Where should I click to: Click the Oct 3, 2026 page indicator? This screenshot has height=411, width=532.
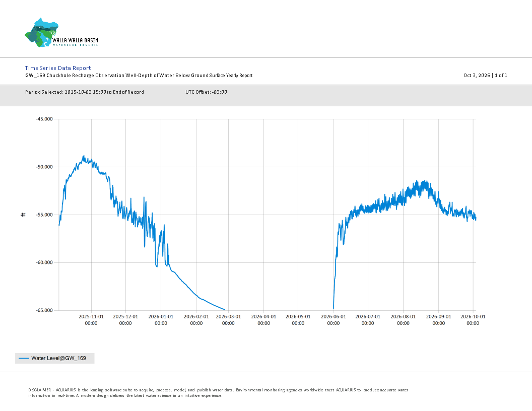tap(485, 75)
